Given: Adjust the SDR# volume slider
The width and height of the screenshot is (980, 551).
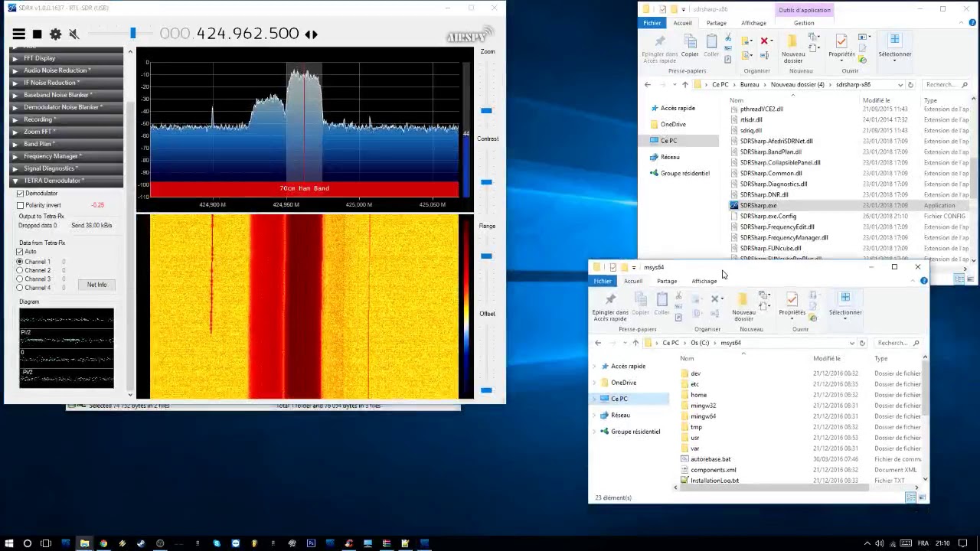Looking at the screenshot, I should (x=132, y=34).
